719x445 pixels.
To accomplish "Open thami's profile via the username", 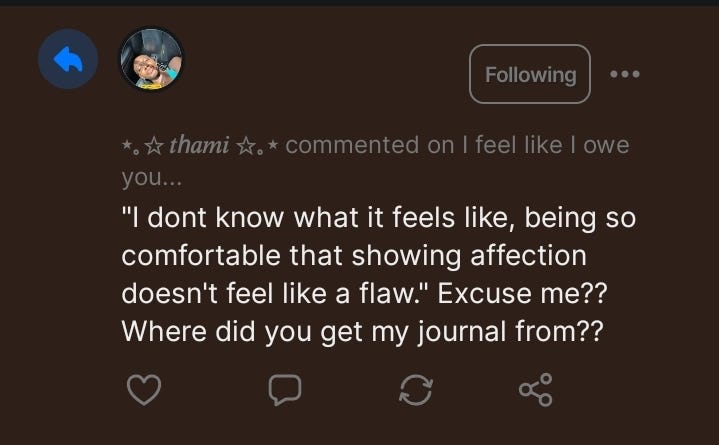I will pos(200,145).
